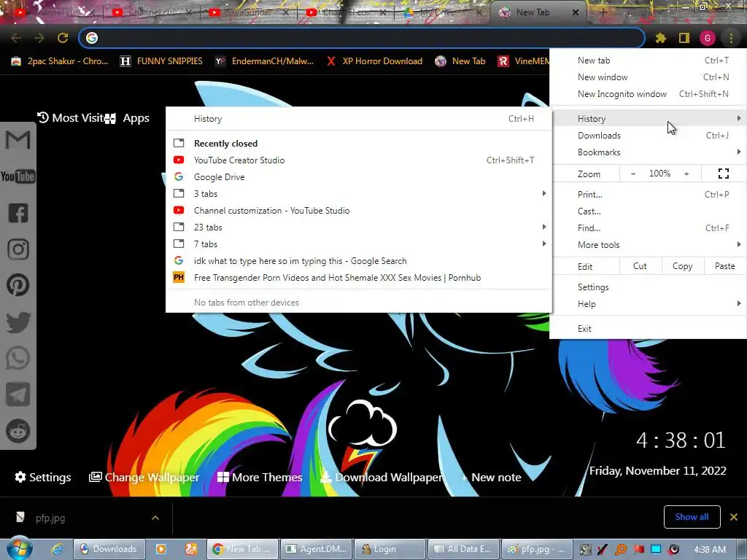Open a New Incognito window
This screenshot has height=560, width=747.
click(648, 94)
